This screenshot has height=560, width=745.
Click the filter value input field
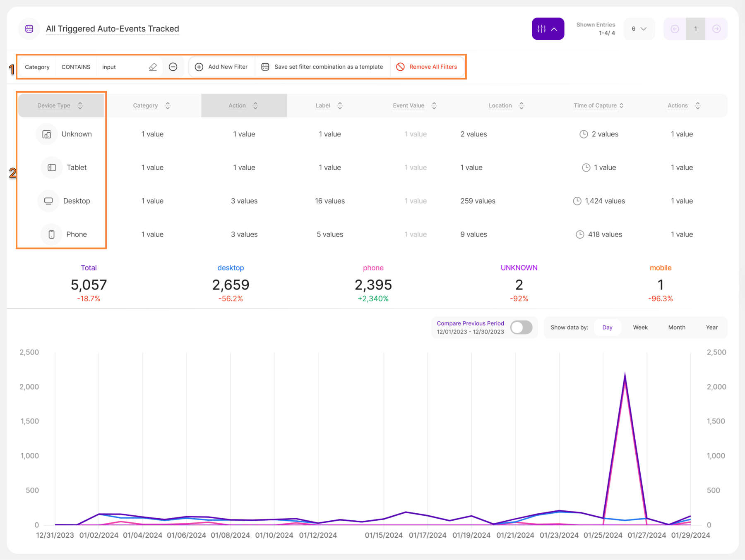click(122, 67)
